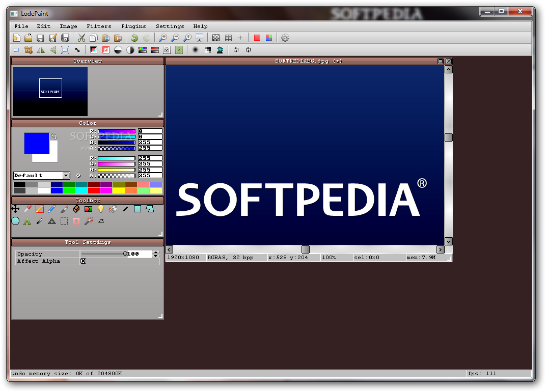This screenshot has height=392, width=546.
Task: Open the Image menu
Action: point(69,26)
